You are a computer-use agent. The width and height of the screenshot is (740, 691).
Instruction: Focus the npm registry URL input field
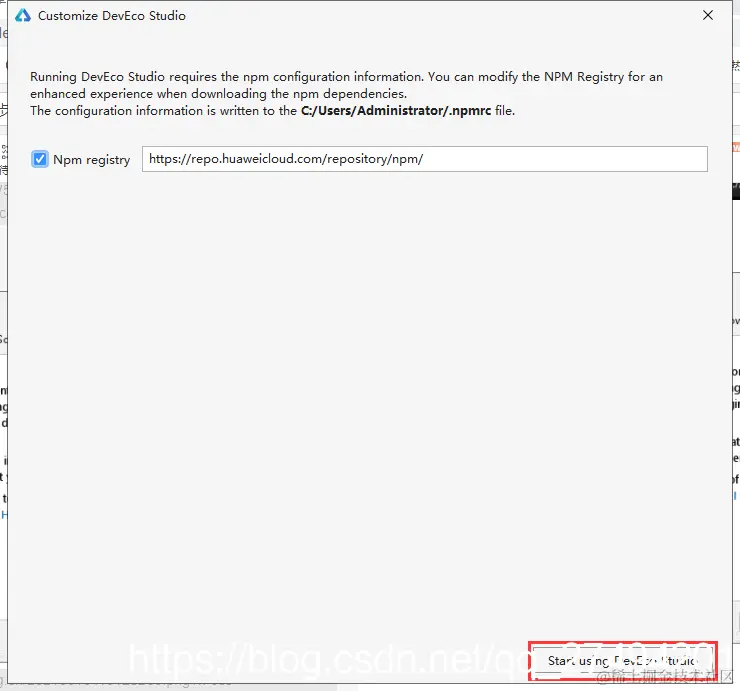[424, 159]
